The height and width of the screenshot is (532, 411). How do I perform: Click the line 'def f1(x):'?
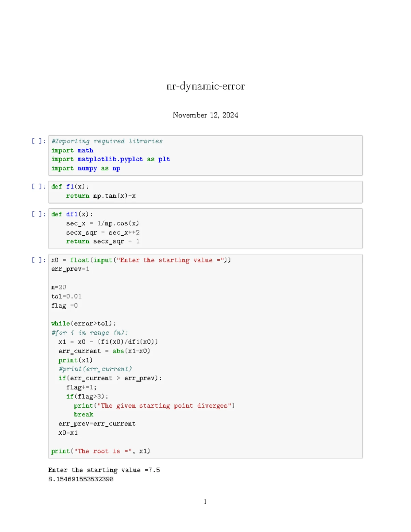point(70,187)
